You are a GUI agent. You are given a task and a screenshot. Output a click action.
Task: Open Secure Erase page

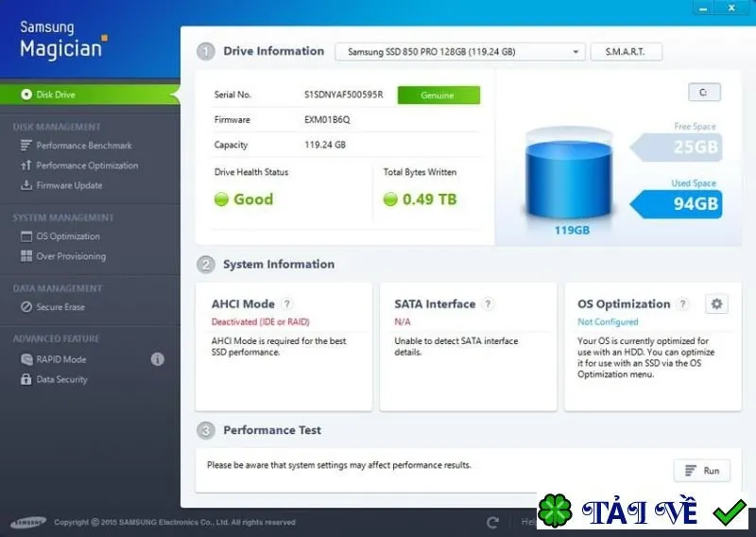pos(60,307)
